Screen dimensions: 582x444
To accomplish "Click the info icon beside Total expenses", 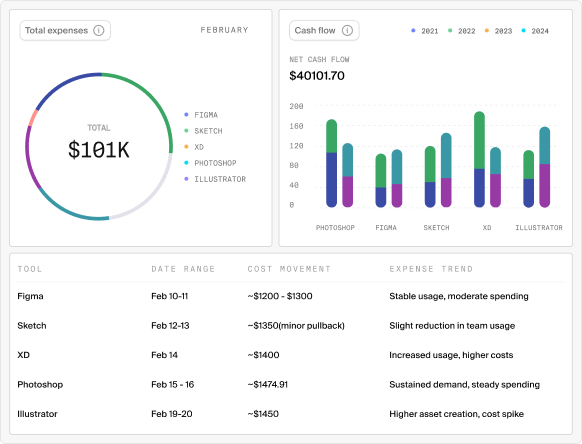I will (98, 30).
